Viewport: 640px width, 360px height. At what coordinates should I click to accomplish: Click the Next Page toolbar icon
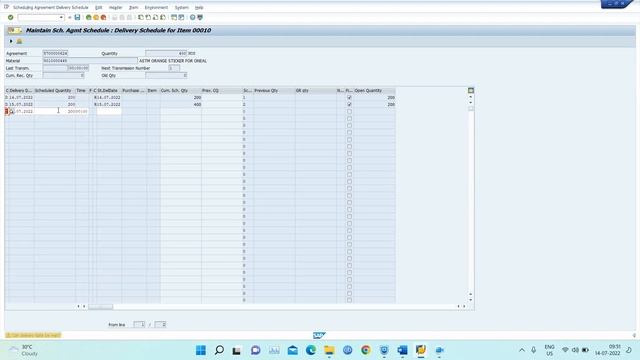pyautogui.click(x=156, y=18)
